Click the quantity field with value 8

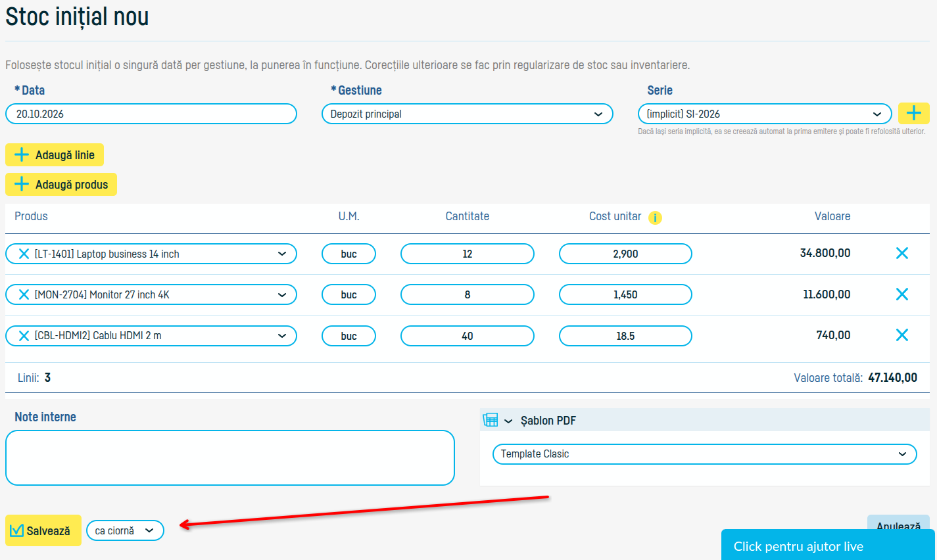pos(468,294)
